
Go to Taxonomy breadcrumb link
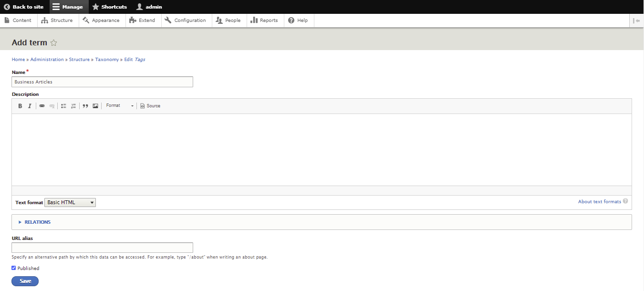(x=107, y=60)
